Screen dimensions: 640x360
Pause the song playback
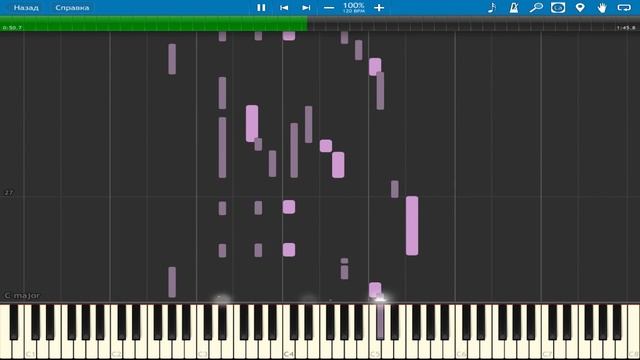coord(261,8)
